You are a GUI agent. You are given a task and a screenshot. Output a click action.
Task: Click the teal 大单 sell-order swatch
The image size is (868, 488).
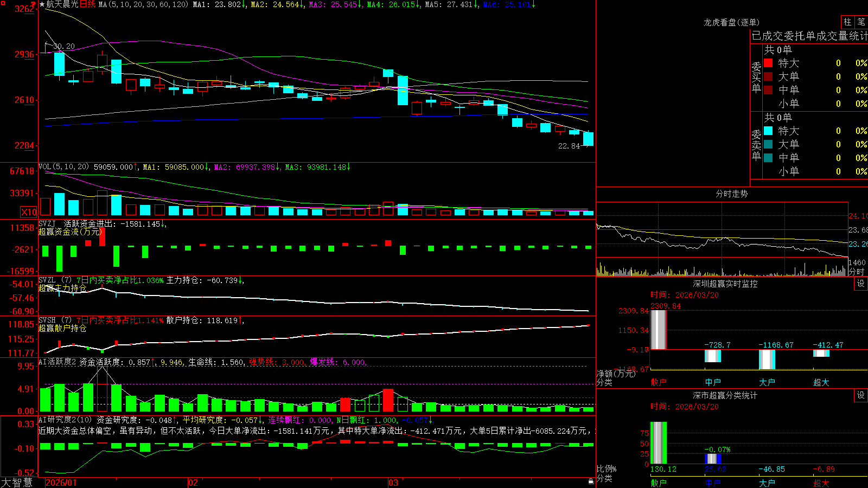[x=768, y=144]
